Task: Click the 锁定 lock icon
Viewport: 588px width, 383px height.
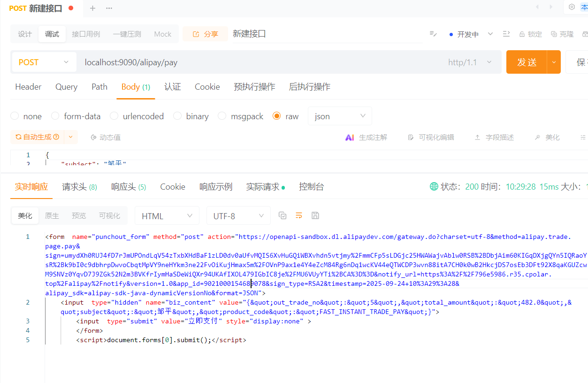Action: click(522, 34)
